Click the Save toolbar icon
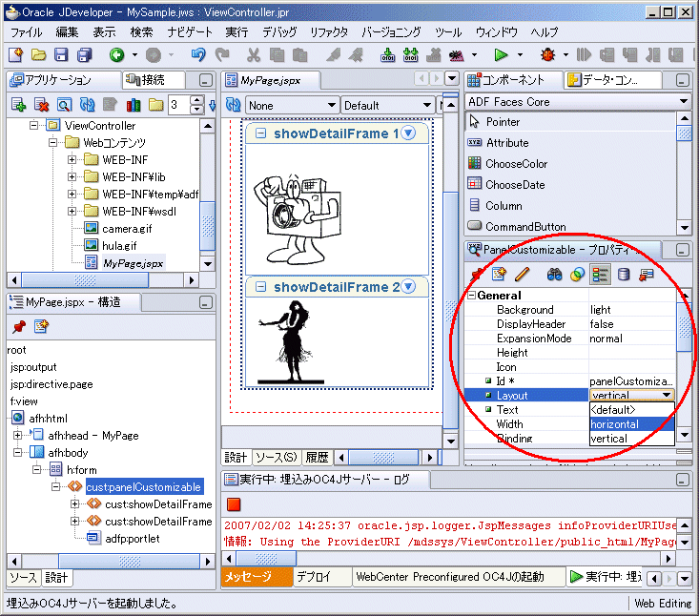The width and height of the screenshot is (699, 616). coord(61,54)
